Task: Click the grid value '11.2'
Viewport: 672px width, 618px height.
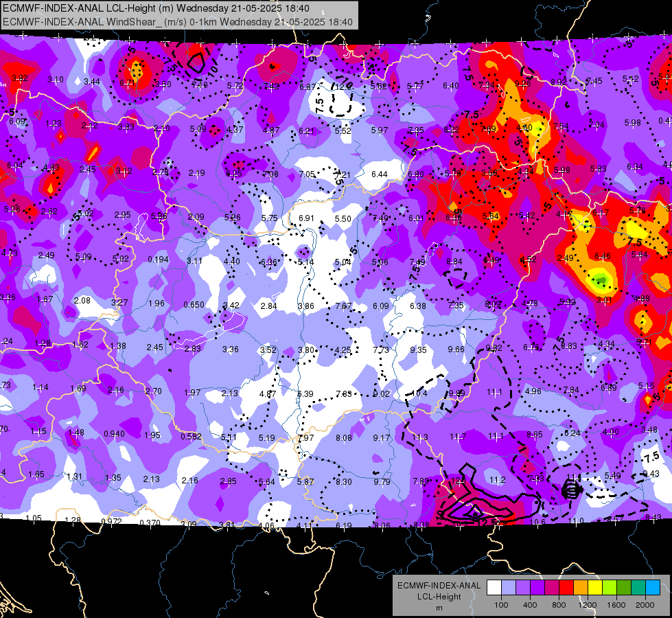Action: click(x=498, y=480)
